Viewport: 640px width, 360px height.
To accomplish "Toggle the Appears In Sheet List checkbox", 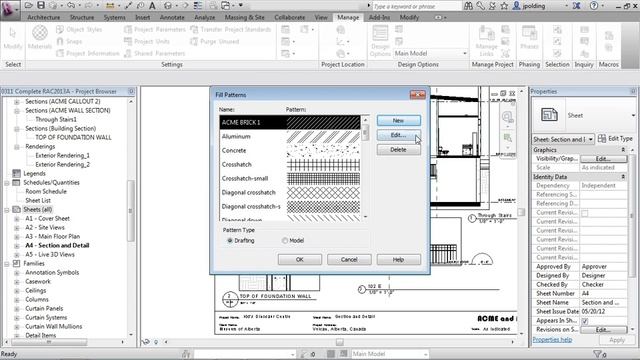I will click(x=585, y=321).
